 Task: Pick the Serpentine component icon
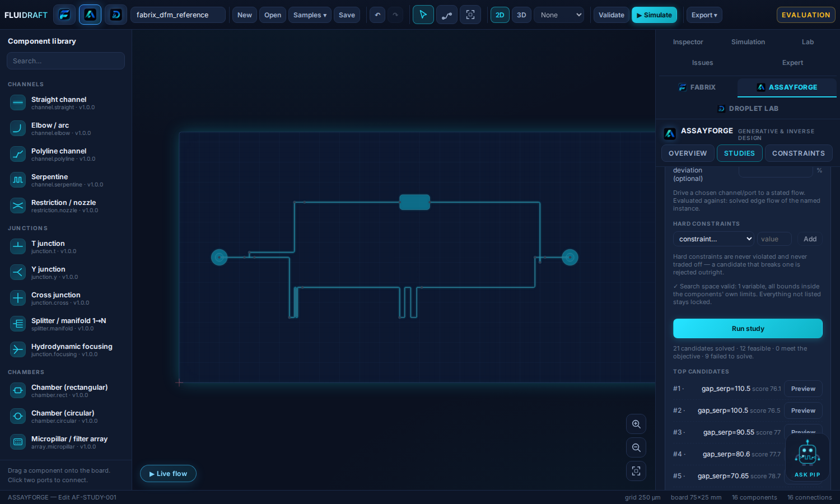tap(18, 180)
